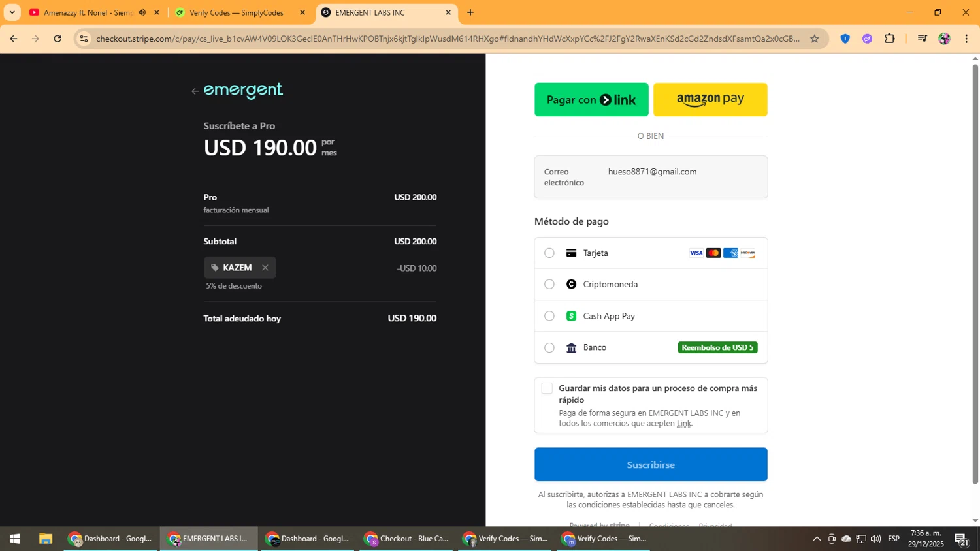This screenshot has width=980, height=551.
Task: Open volume control in system tray
Action: [x=875, y=539]
